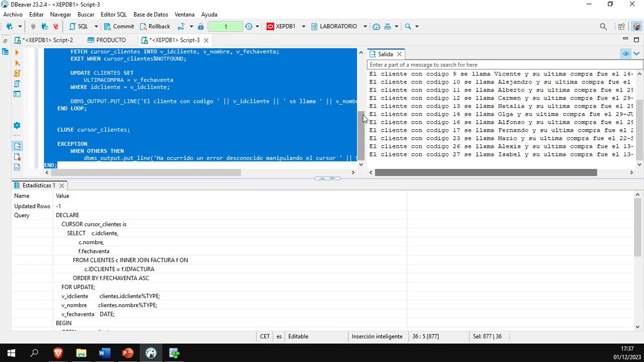The image size is (644, 362).
Task: Switch to the PRODUCTO tab
Action: (107, 40)
